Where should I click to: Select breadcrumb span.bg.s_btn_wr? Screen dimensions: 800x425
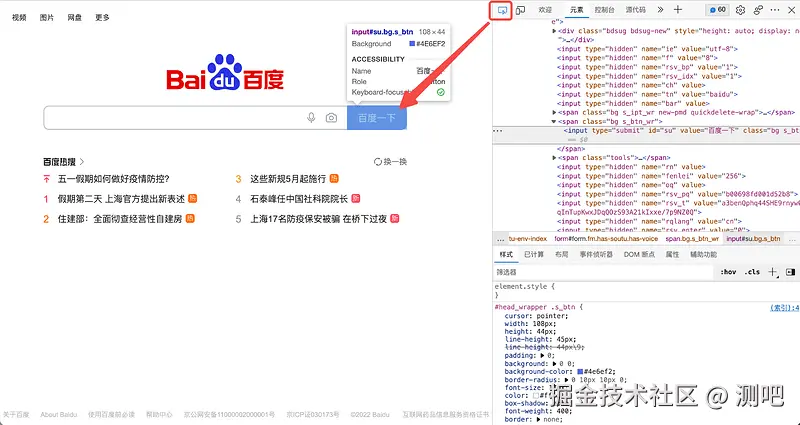tap(692, 239)
